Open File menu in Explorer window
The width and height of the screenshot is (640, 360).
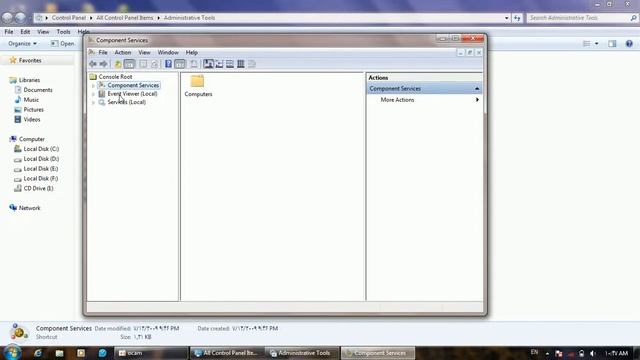(9, 31)
